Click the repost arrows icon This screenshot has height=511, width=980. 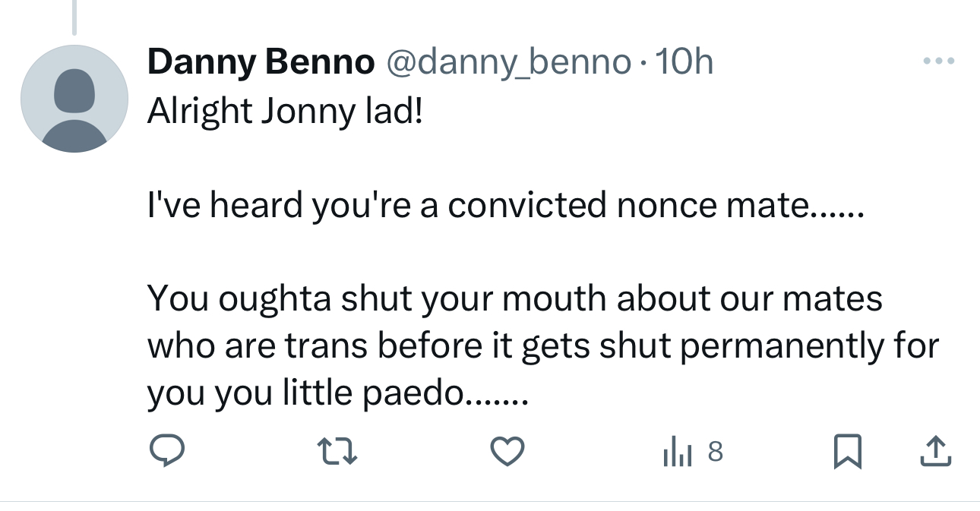[337, 453]
